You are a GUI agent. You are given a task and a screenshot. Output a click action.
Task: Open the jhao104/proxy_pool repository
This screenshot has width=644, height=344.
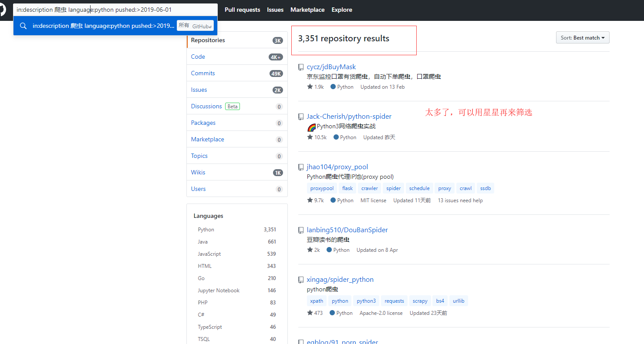point(337,167)
